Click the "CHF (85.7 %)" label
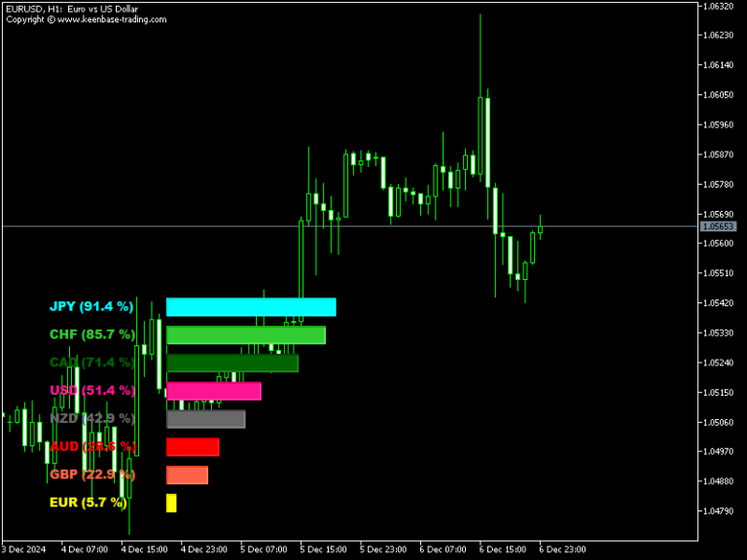Viewport: 747px width, 560px height. tap(92, 334)
